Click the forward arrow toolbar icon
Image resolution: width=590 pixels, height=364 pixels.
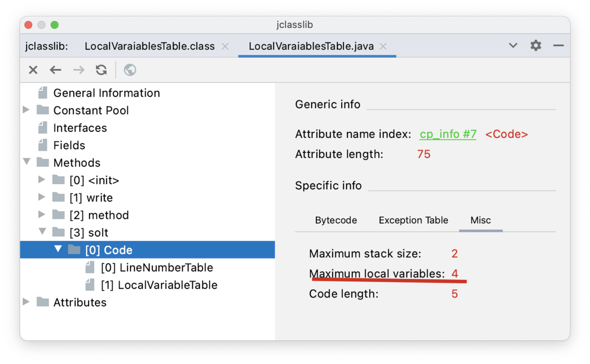(79, 70)
